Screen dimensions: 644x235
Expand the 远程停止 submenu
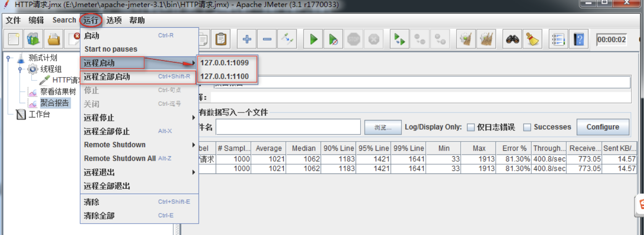pos(139,117)
